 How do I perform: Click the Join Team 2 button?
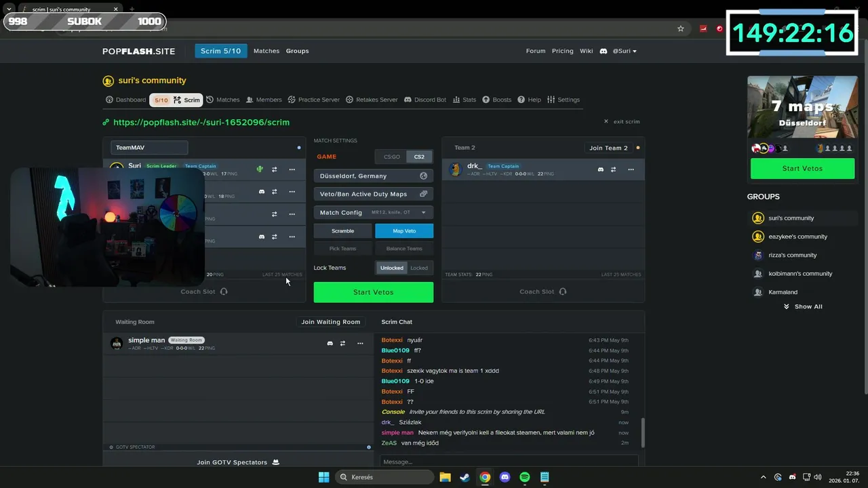[608, 148]
